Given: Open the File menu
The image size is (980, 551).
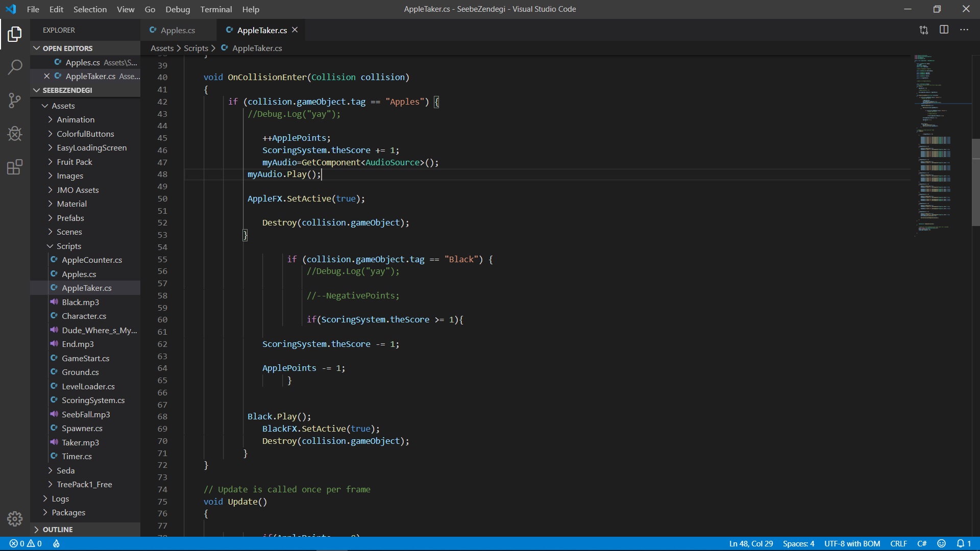Looking at the screenshot, I should click(x=33, y=9).
